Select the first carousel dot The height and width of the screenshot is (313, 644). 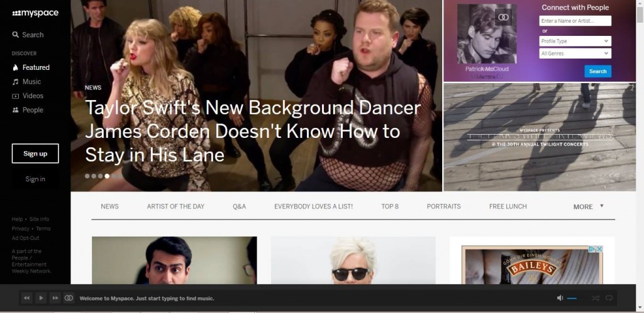coord(87,176)
